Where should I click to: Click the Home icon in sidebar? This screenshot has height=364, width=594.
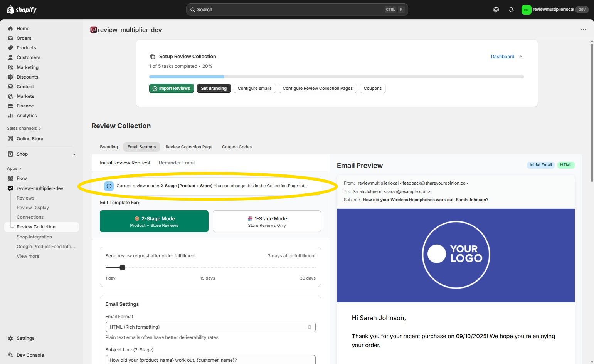coord(10,29)
